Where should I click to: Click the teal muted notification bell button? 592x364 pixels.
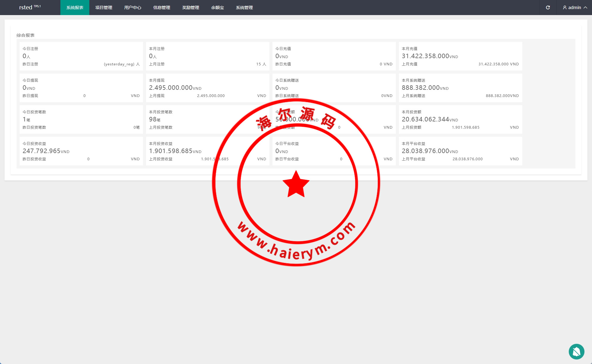(576, 351)
